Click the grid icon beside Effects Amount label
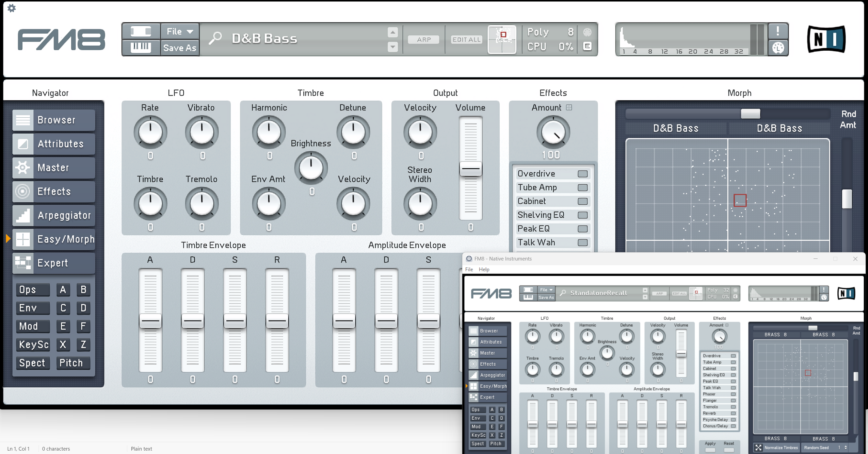 [569, 107]
